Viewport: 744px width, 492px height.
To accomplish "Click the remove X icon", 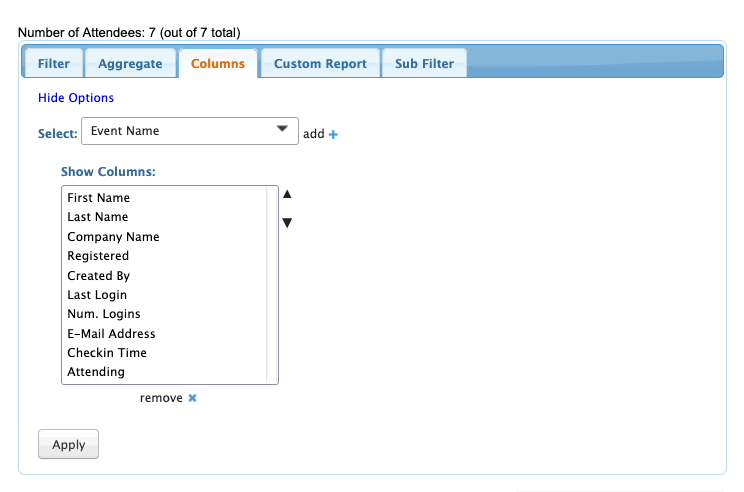I will tap(193, 398).
